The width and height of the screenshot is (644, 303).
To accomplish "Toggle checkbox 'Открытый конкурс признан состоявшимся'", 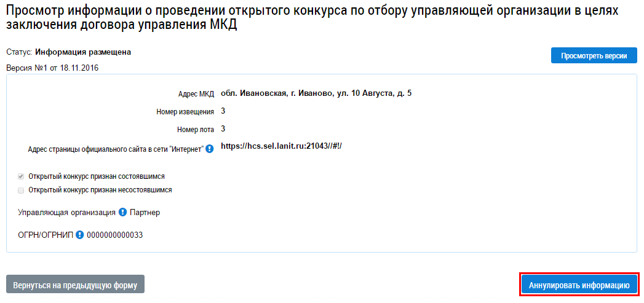I will click(x=21, y=176).
